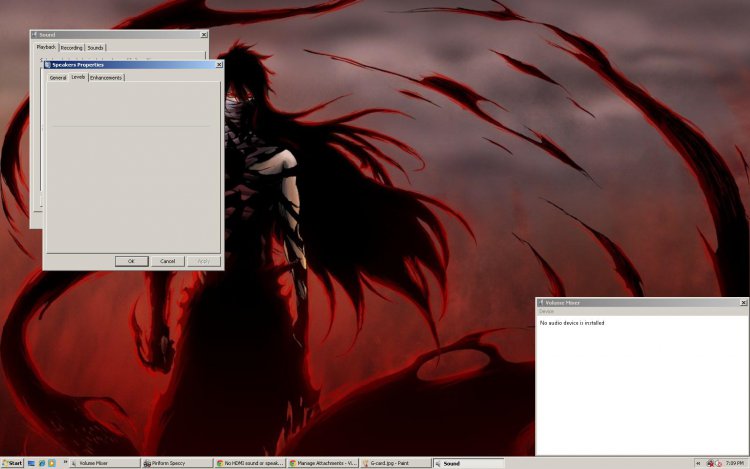Click the Sound window title bar icon
Viewport: 750px width, 469px height.
point(34,35)
